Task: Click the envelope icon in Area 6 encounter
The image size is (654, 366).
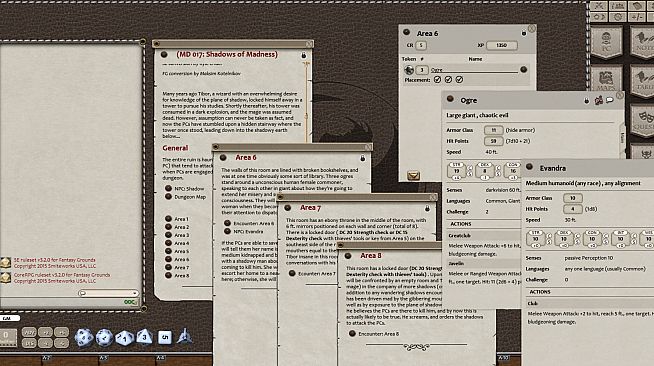Action: click(413, 175)
